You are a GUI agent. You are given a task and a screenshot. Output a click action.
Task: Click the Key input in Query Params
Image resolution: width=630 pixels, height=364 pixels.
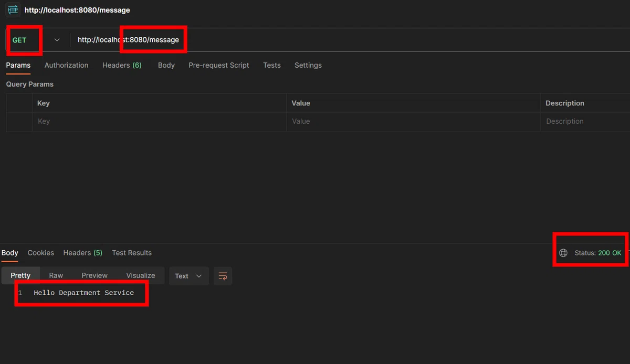159,121
